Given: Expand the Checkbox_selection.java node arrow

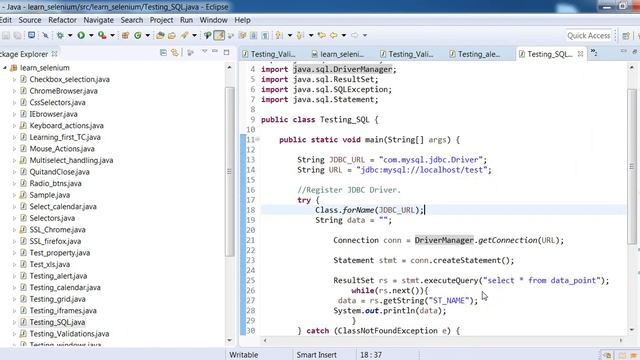Looking at the screenshot, I should point(14,80).
